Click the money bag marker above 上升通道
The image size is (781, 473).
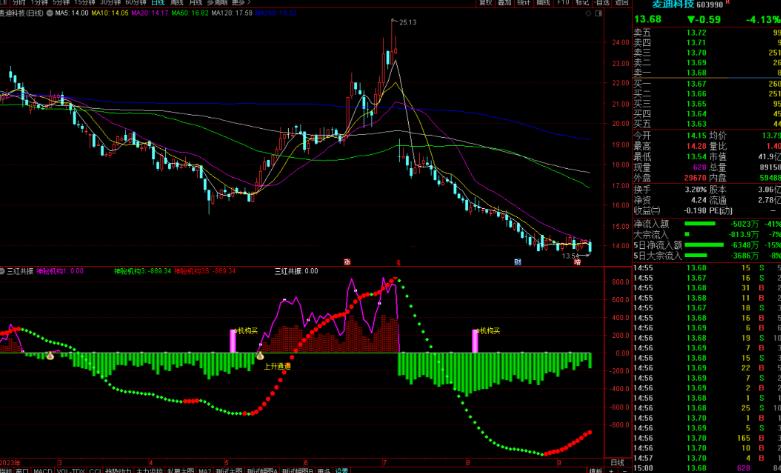coord(260,355)
